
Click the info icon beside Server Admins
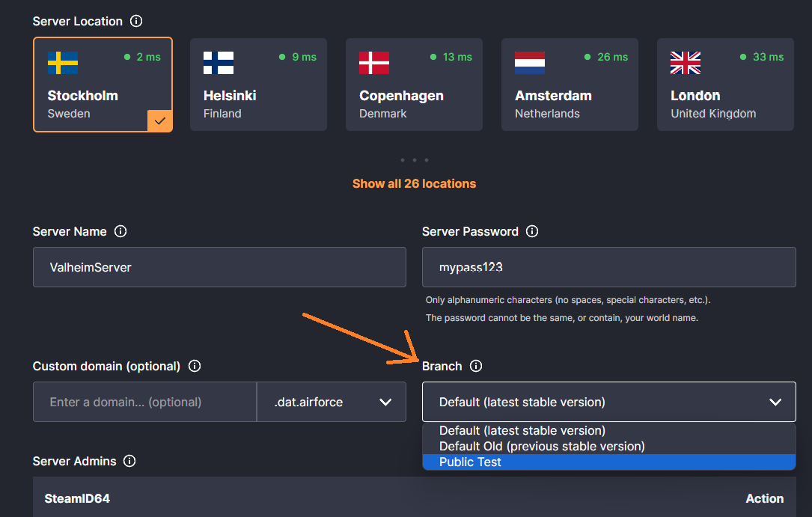(x=129, y=462)
